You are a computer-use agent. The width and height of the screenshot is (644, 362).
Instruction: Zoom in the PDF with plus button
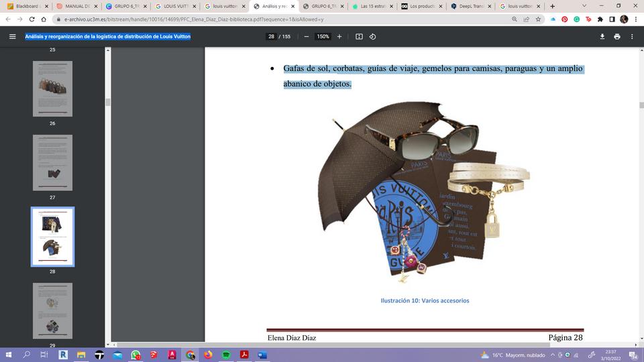[x=339, y=36]
